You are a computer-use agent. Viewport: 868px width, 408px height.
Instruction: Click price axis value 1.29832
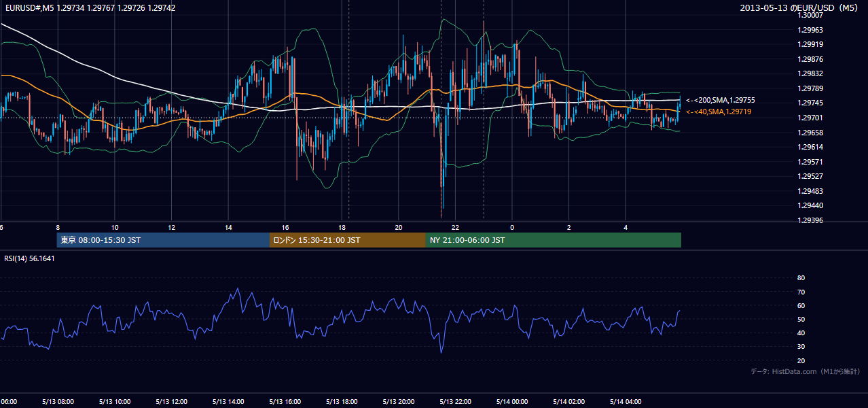(810, 73)
